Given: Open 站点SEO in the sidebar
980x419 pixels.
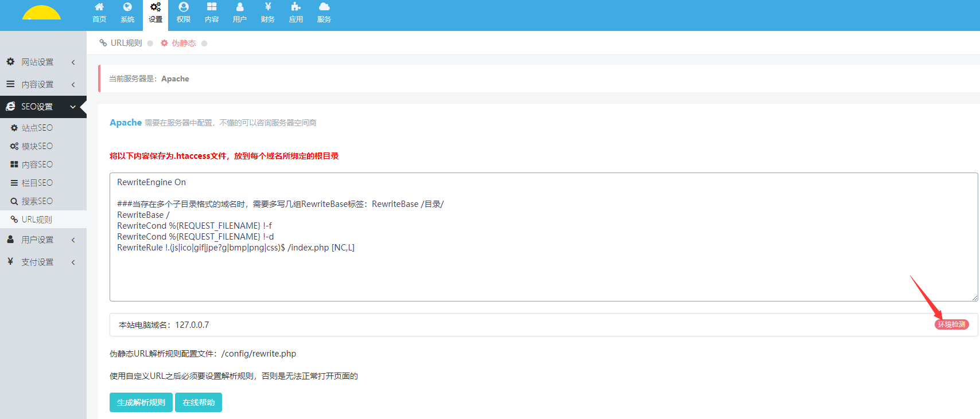Looking at the screenshot, I should [37, 128].
